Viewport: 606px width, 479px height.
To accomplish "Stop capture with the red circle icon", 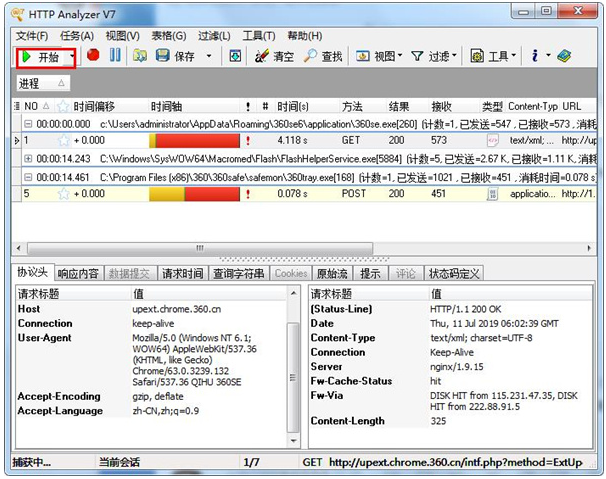I will coord(93,55).
